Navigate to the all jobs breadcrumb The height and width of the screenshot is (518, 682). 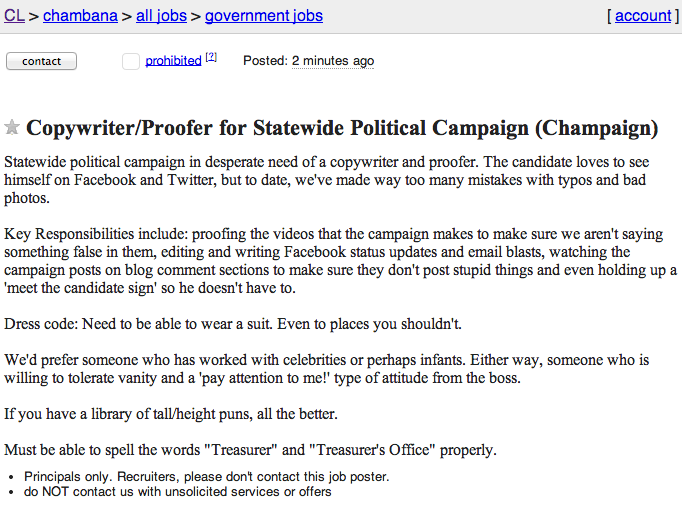pos(161,16)
